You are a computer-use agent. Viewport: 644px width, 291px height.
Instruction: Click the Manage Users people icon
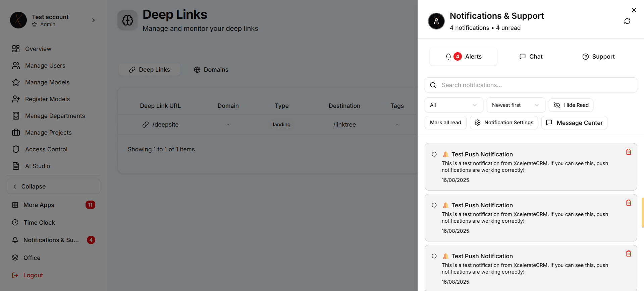point(16,66)
